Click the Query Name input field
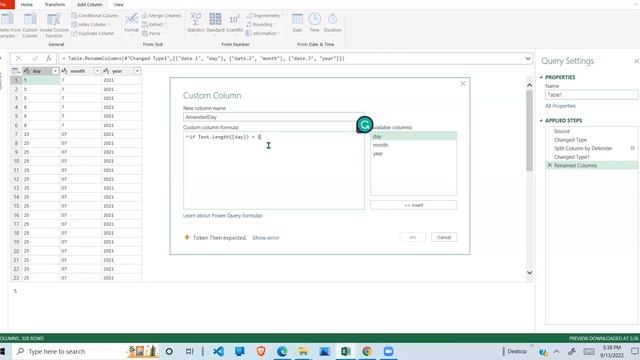This screenshot has width=640, height=360. click(591, 95)
